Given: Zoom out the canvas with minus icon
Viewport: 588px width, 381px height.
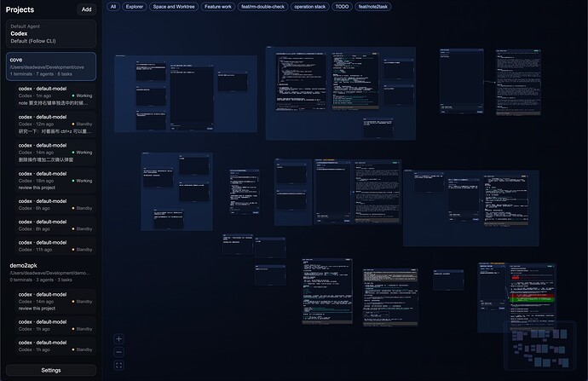Looking at the screenshot, I should pyautogui.click(x=118, y=352).
